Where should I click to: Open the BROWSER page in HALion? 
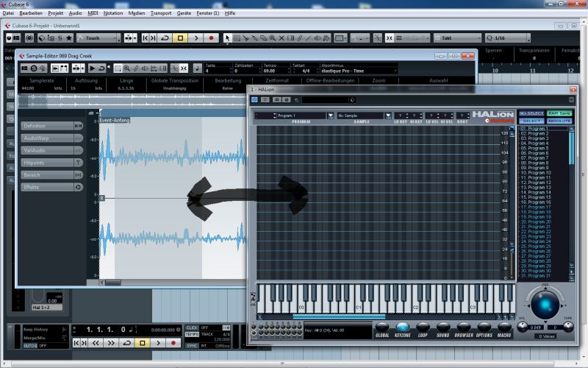click(464, 330)
